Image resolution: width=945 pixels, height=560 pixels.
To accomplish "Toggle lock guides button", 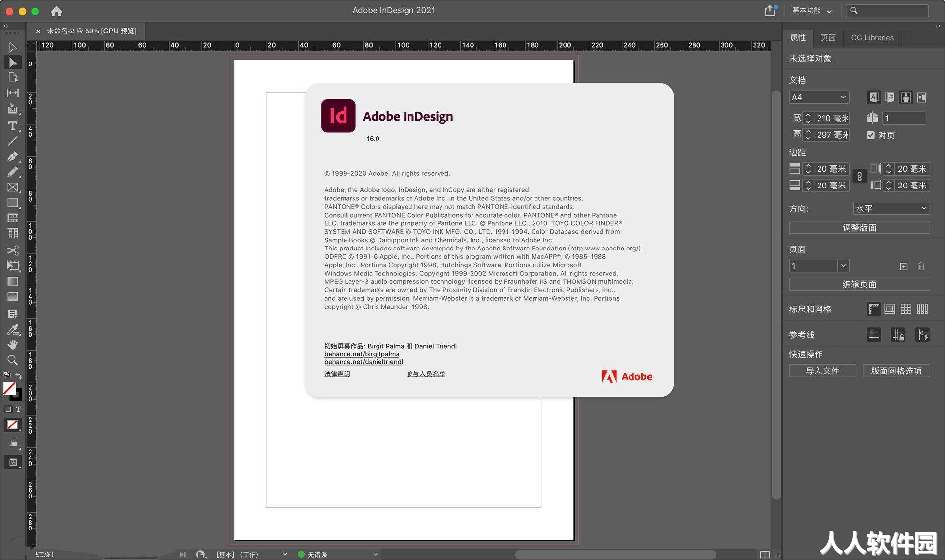I will [898, 335].
